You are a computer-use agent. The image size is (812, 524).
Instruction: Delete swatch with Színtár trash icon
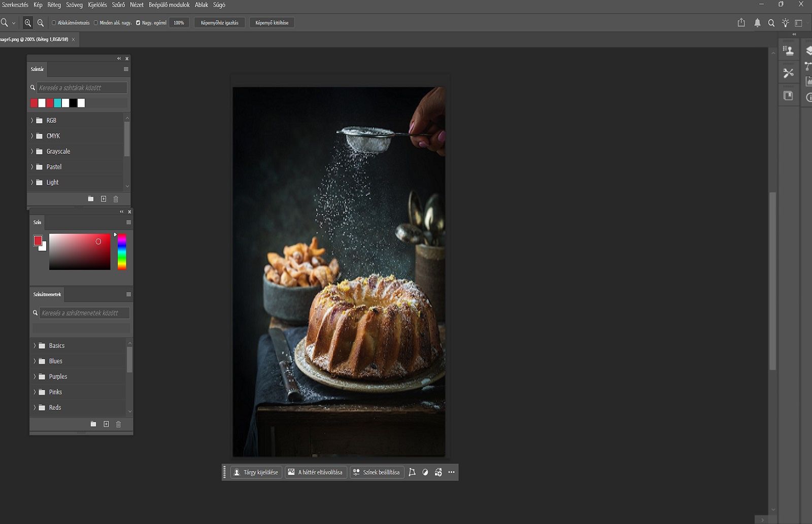(116, 199)
